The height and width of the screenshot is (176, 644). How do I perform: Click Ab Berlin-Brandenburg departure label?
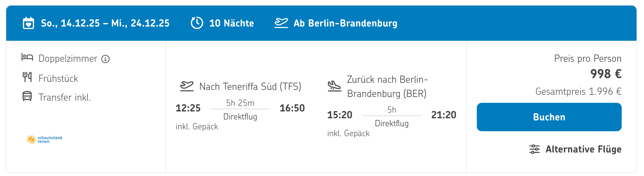click(x=345, y=23)
